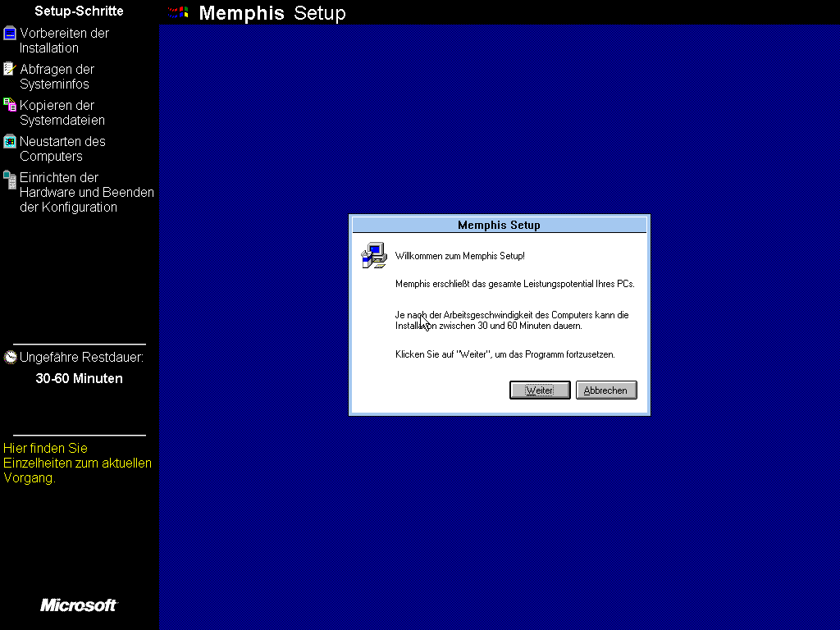Click the Windows flag logo in header

pyautogui.click(x=178, y=12)
